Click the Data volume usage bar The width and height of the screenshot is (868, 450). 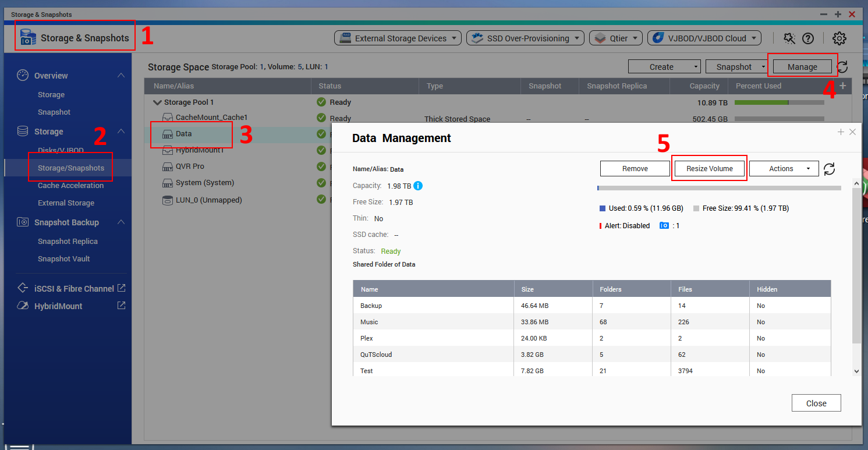click(719, 188)
